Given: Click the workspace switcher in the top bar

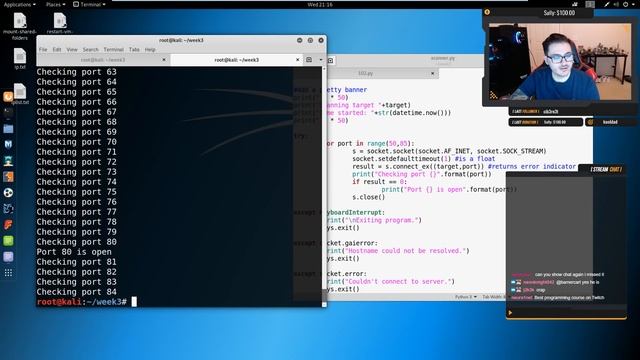Looking at the screenshot, I should coord(590,4).
